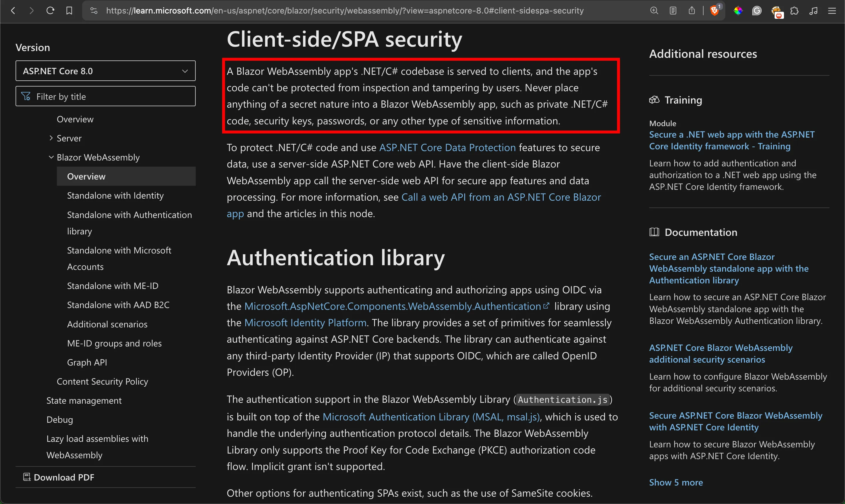Open Call a web API from Blazor link

click(x=501, y=197)
